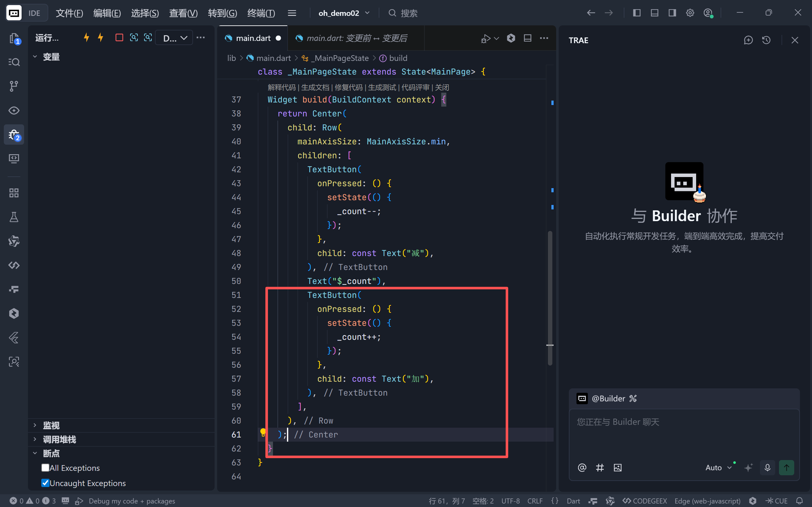The image size is (812, 507).
Task: Expand the 监视 watch section
Action: tap(51, 425)
